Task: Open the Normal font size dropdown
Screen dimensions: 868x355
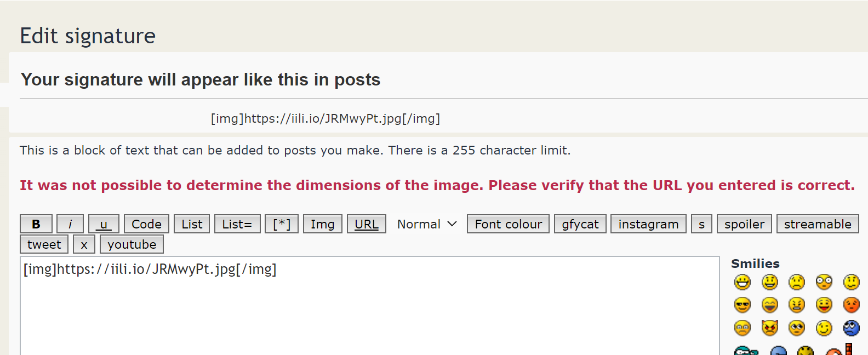Action: [426, 224]
